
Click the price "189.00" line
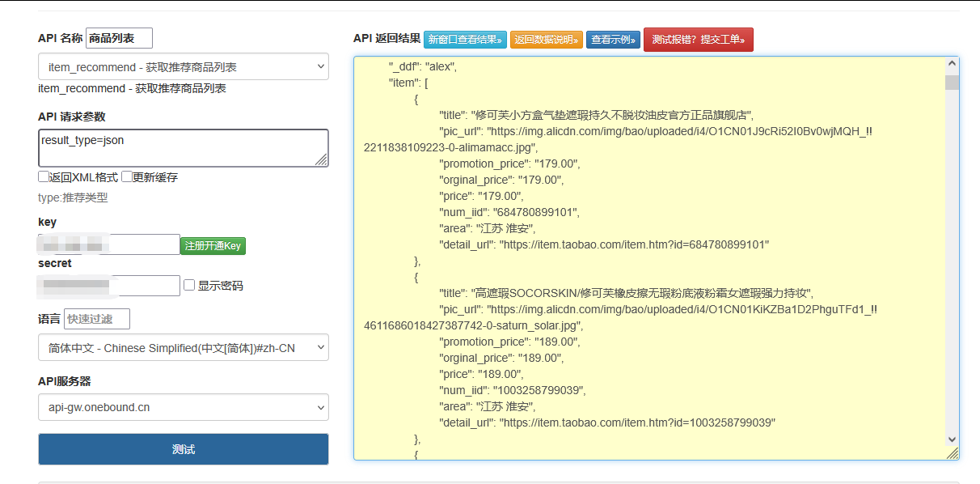tap(481, 374)
